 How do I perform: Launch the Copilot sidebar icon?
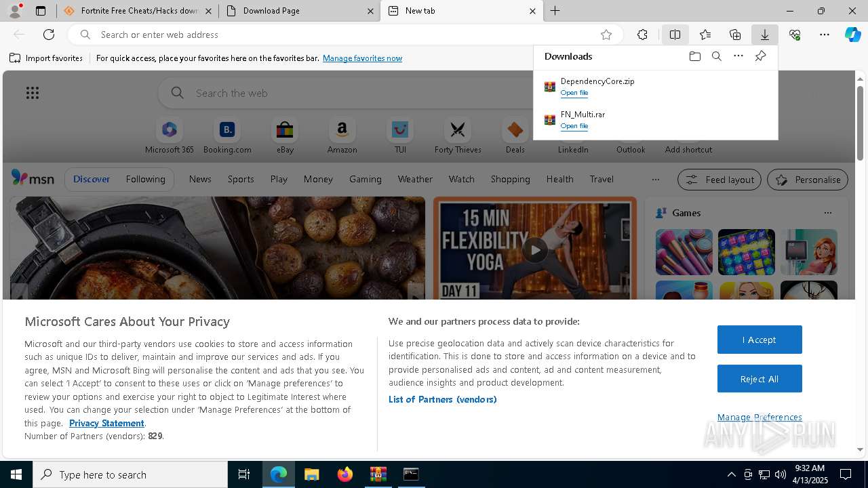(853, 35)
